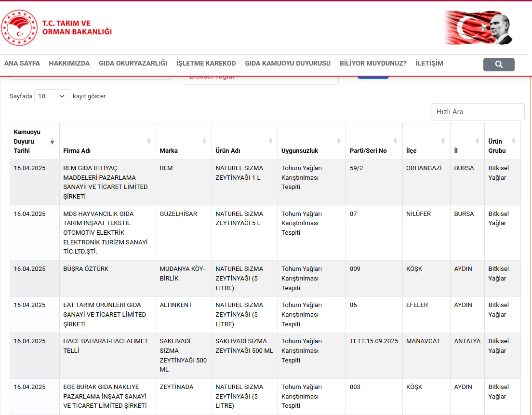Click SAKLIVADİ SIZMA ZEYTİNYAĞI 500 ML product name

(244, 346)
